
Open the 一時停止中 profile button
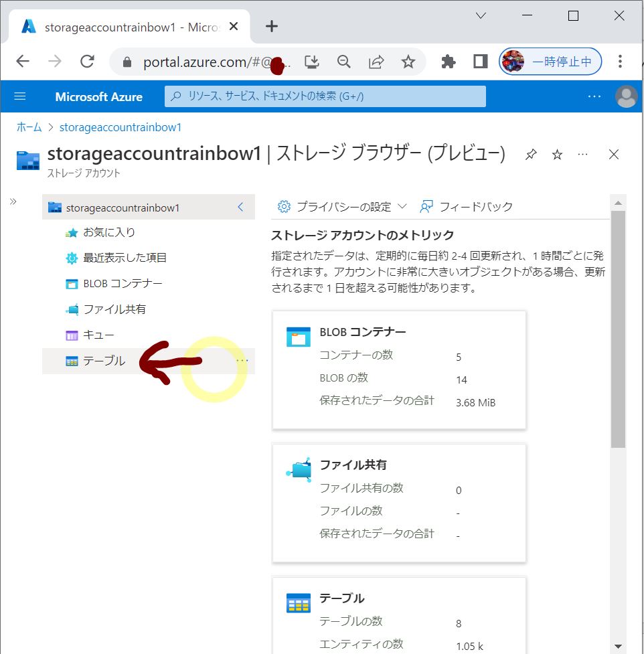550,62
